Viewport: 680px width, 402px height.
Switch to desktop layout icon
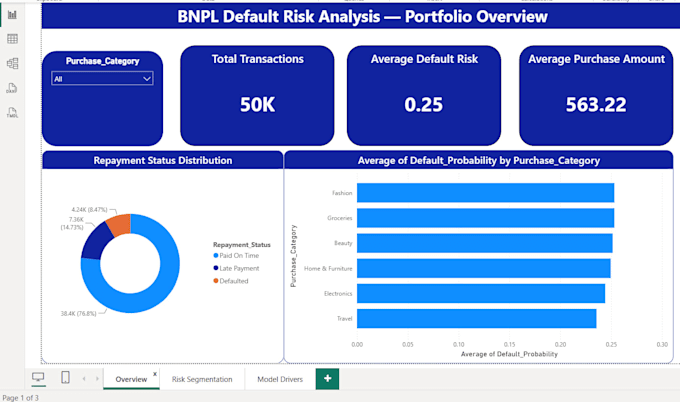(x=38, y=378)
